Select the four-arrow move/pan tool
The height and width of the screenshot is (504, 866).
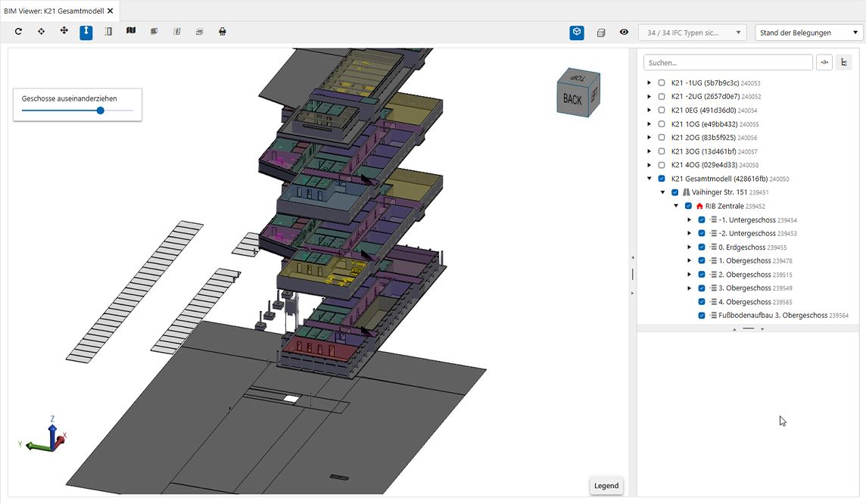64,32
